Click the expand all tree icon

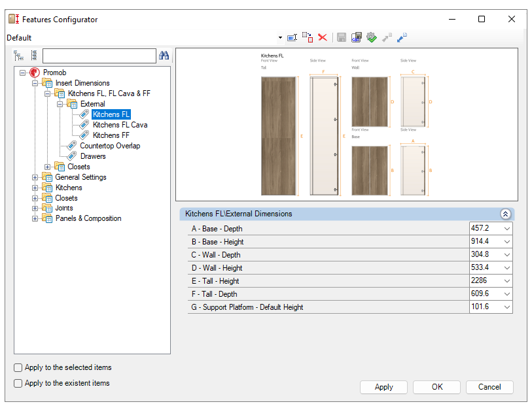coord(19,56)
